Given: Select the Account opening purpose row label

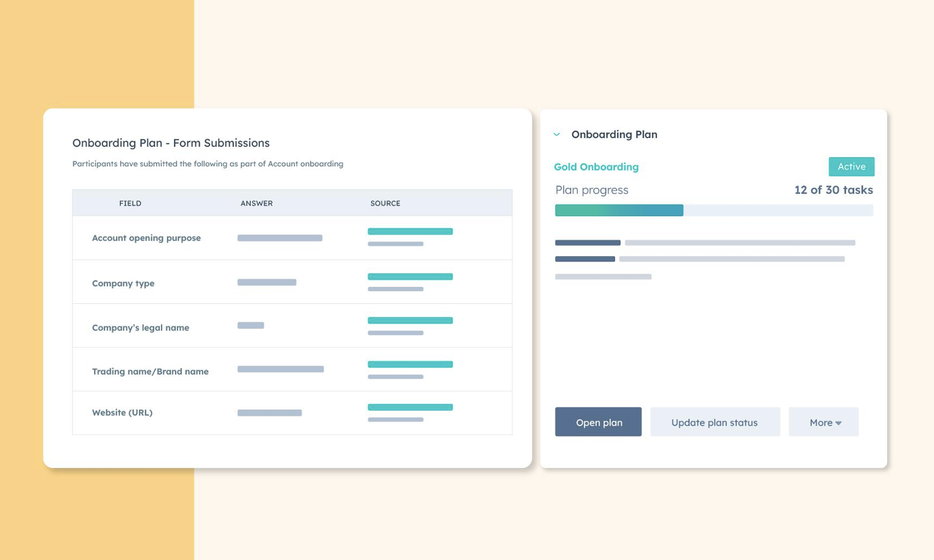Looking at the screenshot, I should [146, 238].
